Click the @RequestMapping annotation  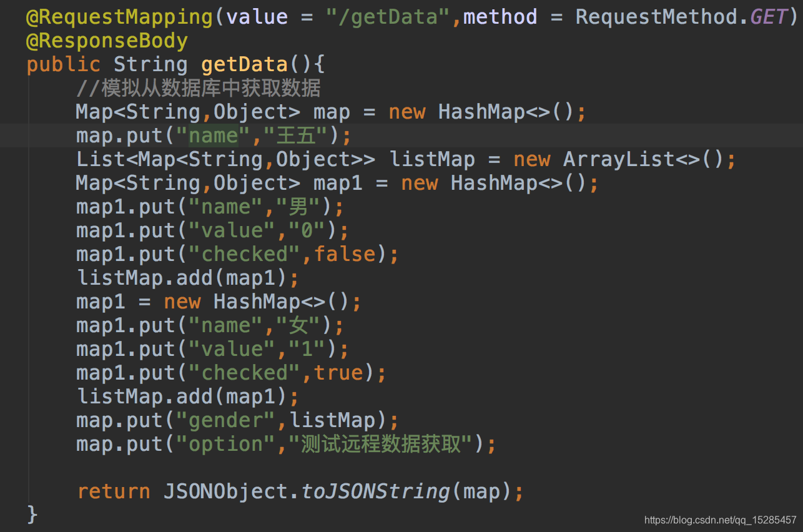tap(120, 17)
